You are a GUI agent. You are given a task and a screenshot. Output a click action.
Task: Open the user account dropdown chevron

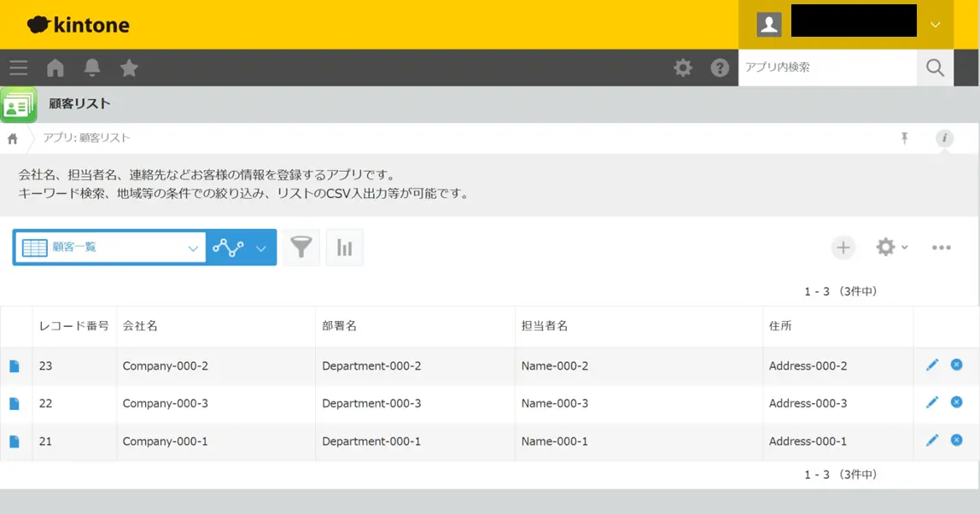tap(936, 25)
